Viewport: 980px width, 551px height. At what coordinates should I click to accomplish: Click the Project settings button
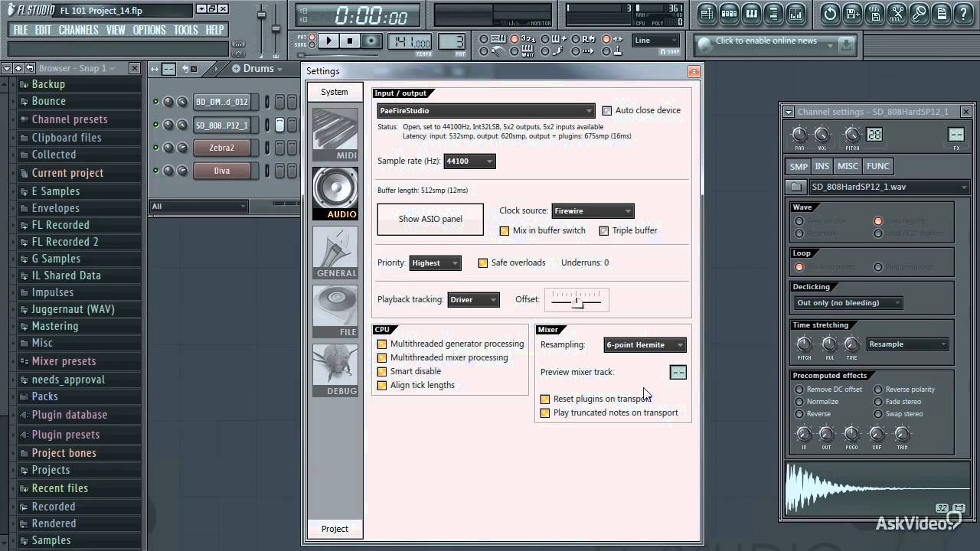click(x=335, y=529)
